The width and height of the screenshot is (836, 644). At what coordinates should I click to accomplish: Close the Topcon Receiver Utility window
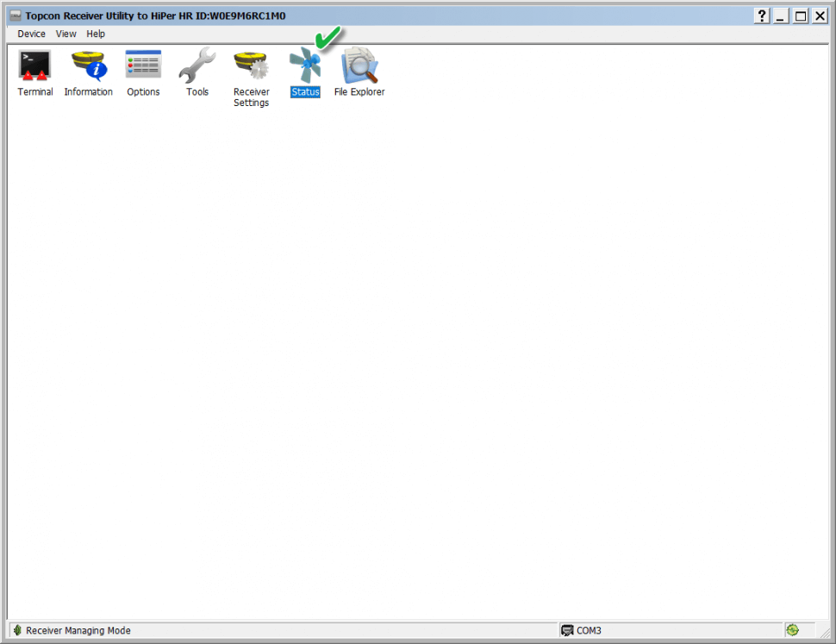820,16
